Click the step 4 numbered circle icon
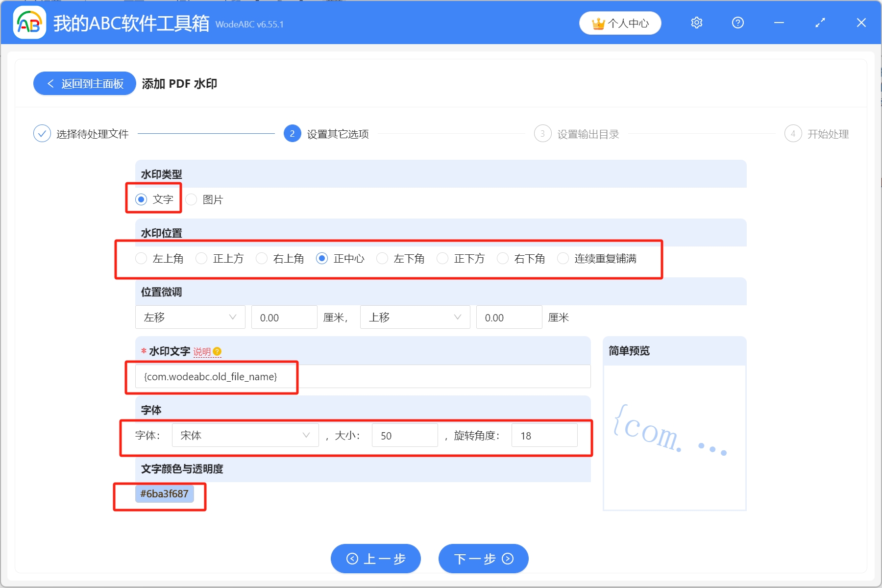The height and width of the screenshot is (588, 882). 793,134
